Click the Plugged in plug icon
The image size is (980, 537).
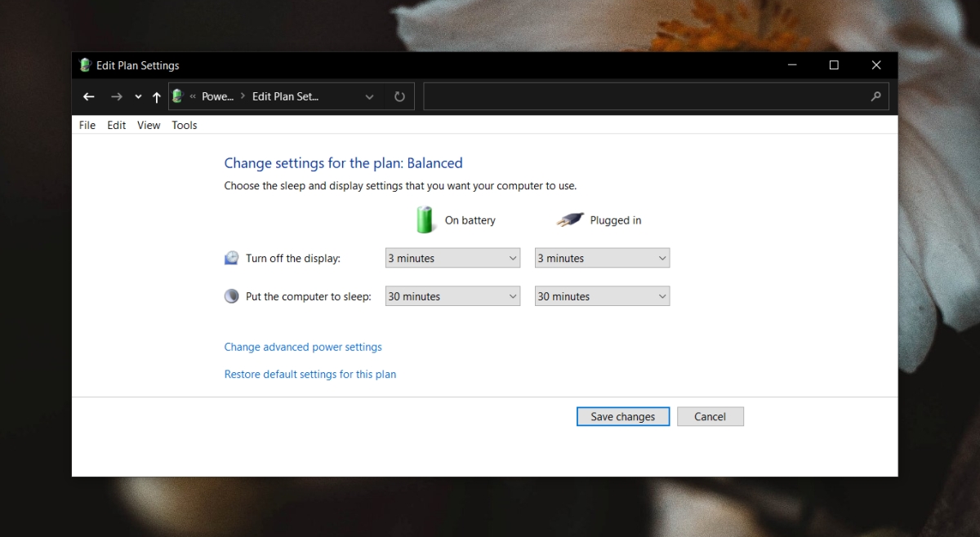tap(570, 220)
